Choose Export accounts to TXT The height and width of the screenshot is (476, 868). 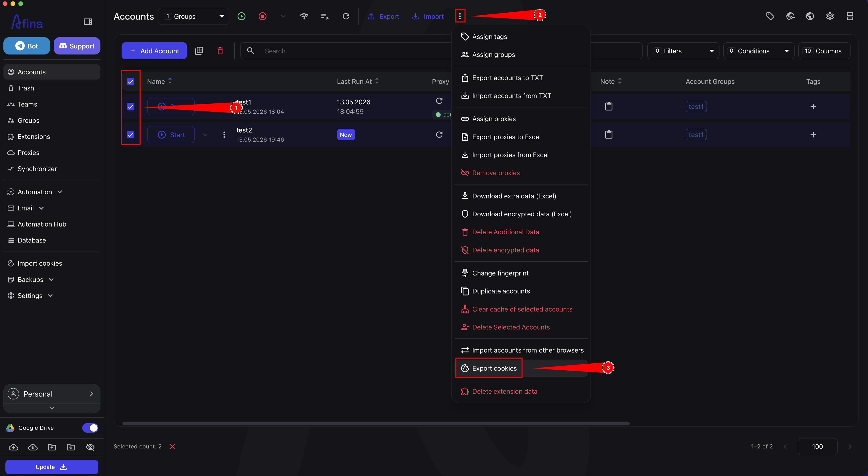[x=521, y=78]
